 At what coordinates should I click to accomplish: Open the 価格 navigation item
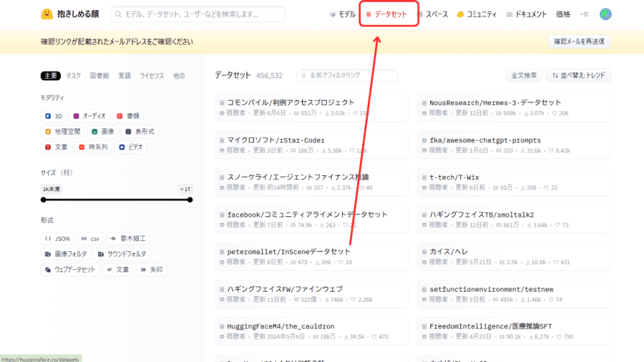[563, 14]
